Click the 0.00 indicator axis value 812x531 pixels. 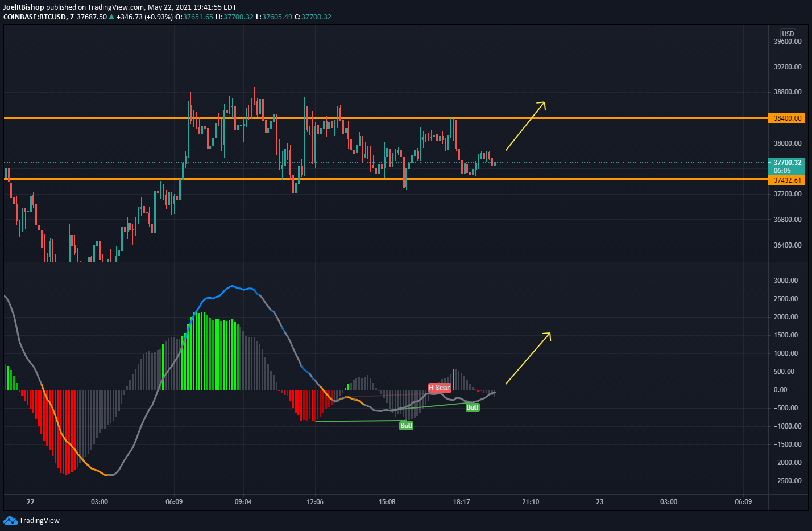click(x=780, y=390)
